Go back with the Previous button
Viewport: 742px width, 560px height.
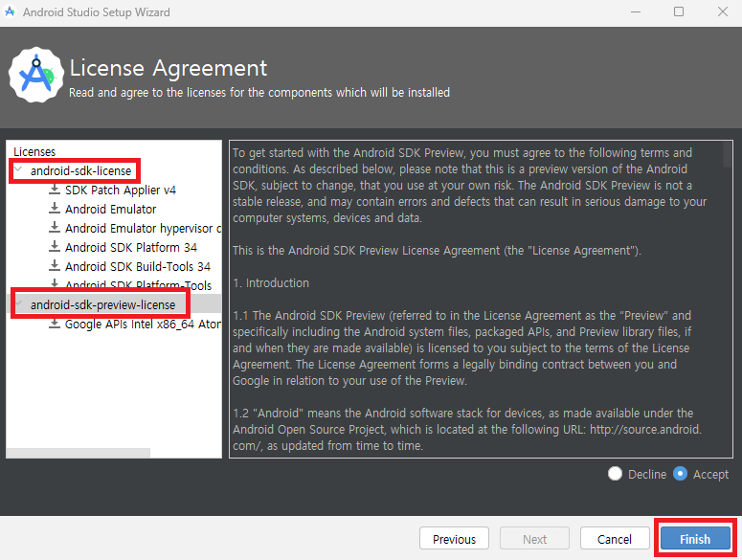[454, 539]
